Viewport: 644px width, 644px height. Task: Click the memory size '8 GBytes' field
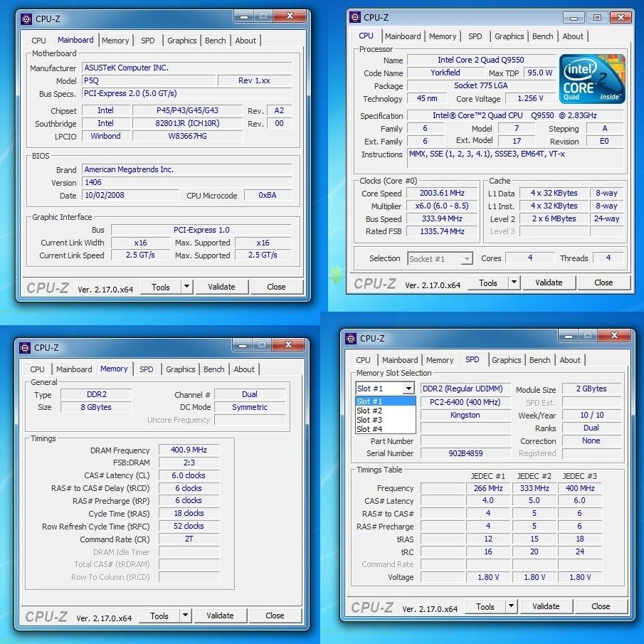coord(96,407)
